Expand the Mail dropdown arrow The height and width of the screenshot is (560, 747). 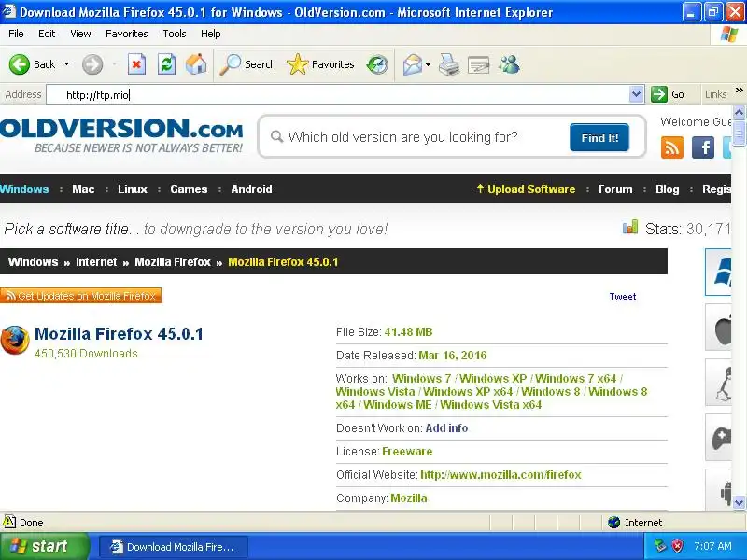point(428,64)
